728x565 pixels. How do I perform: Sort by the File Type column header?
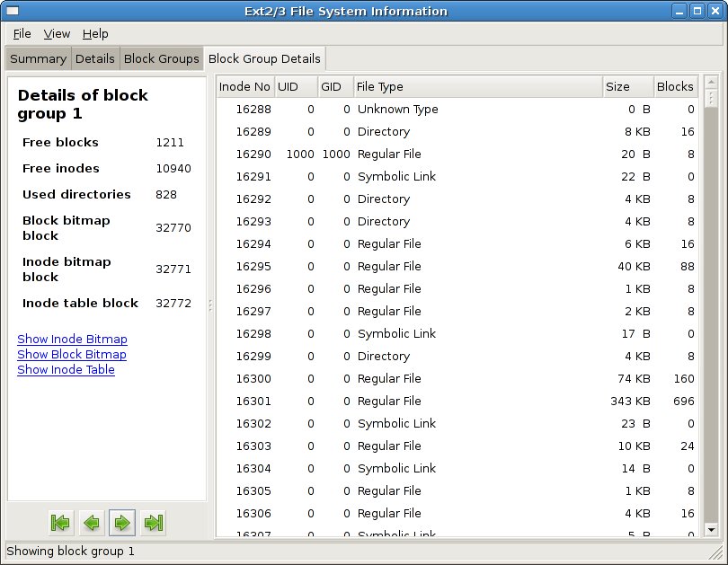point(476,86)
